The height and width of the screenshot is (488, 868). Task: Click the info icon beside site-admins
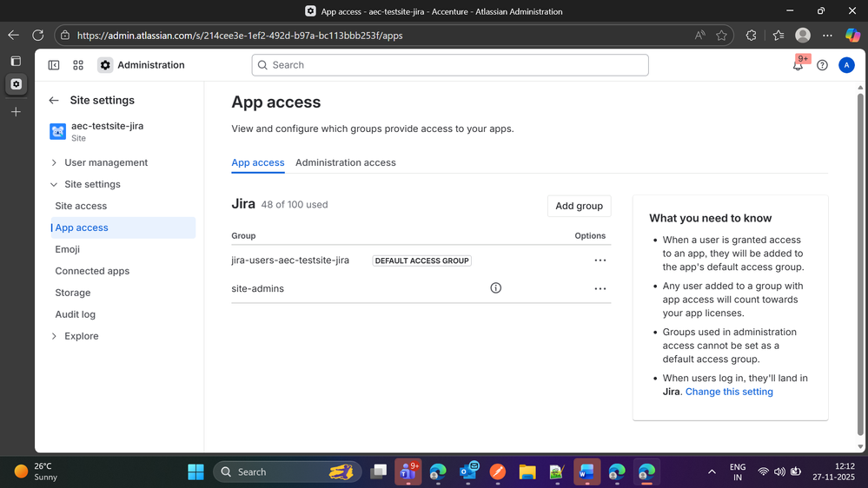(496, 288)
